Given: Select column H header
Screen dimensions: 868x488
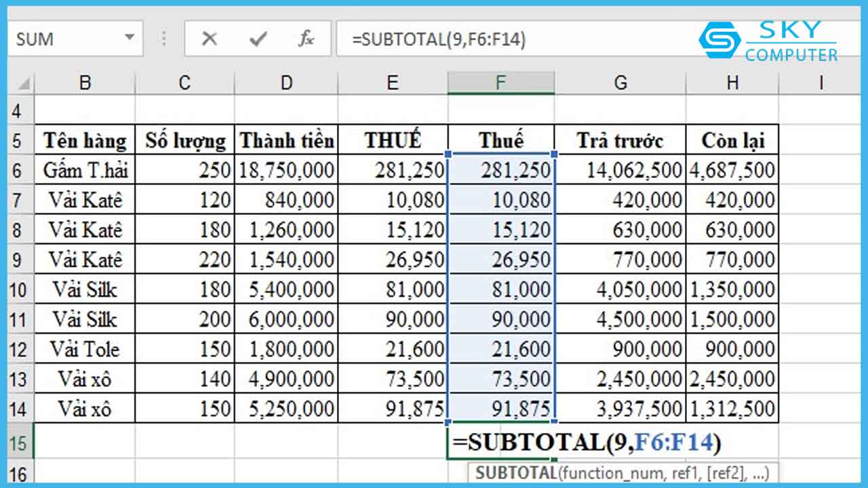Looking at the screenshot, I should click(732, 83).
